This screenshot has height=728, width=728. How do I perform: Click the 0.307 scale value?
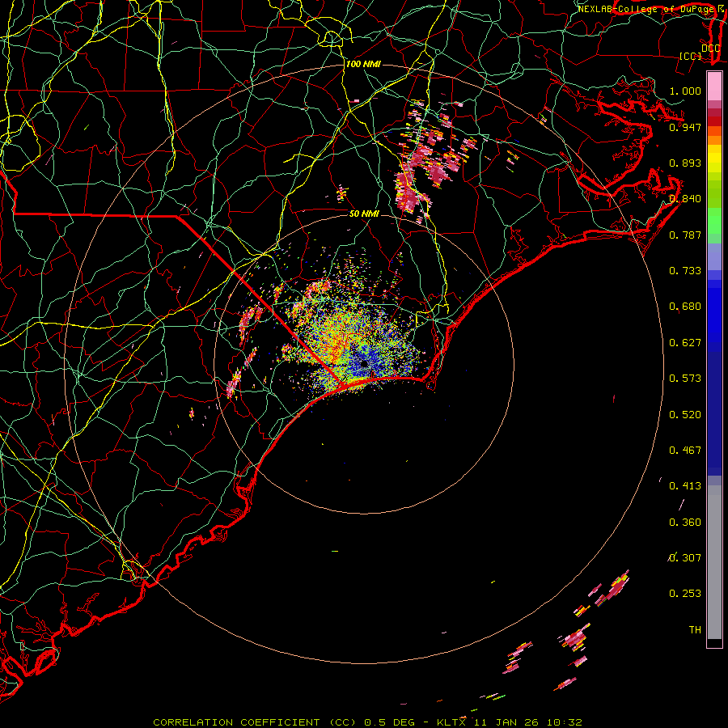pos(685,558)
